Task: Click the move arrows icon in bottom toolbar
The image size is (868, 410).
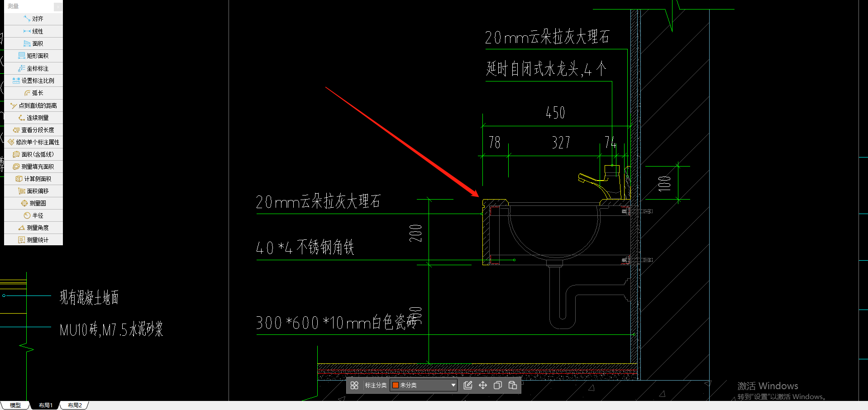Action: pos(483,385)
